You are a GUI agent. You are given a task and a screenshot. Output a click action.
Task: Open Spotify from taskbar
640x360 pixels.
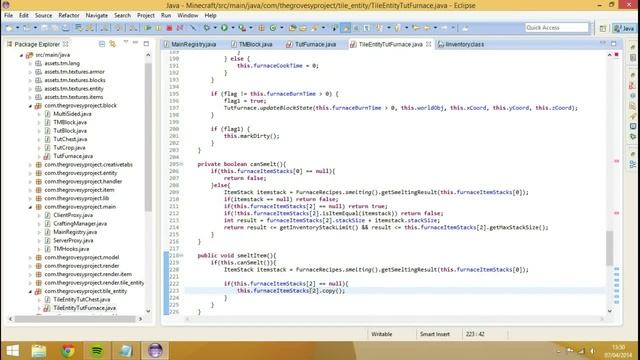(x=97, y=351)
